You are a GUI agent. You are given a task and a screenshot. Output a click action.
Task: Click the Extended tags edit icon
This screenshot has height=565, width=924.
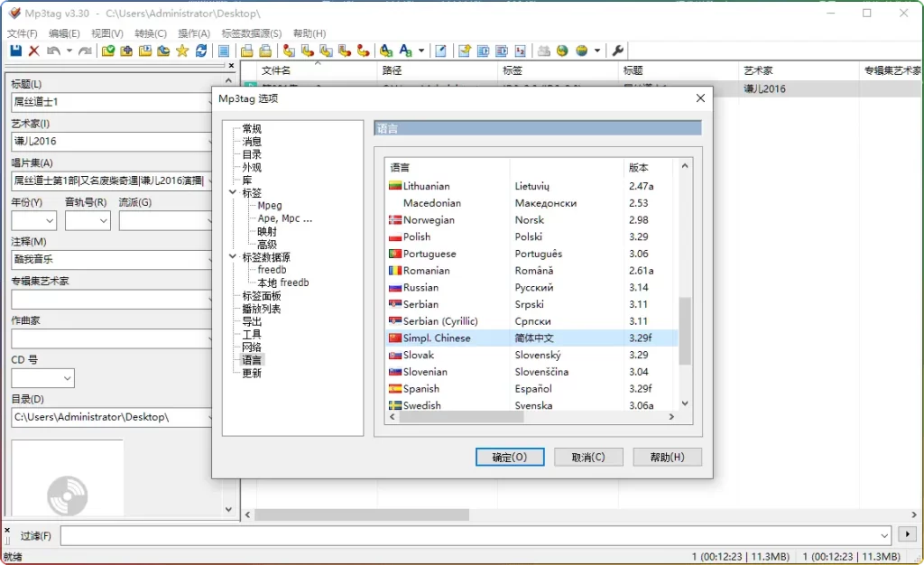[440, 51]
